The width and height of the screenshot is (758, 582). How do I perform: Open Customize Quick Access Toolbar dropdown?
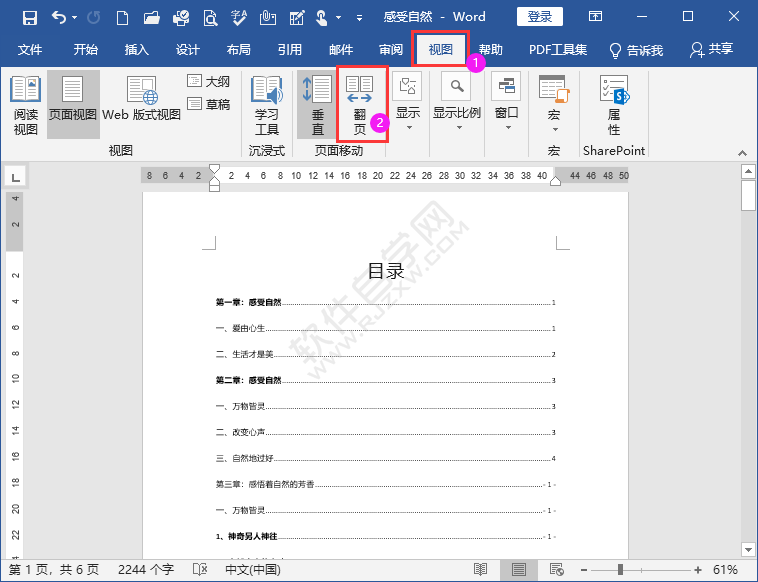[359, 18]
